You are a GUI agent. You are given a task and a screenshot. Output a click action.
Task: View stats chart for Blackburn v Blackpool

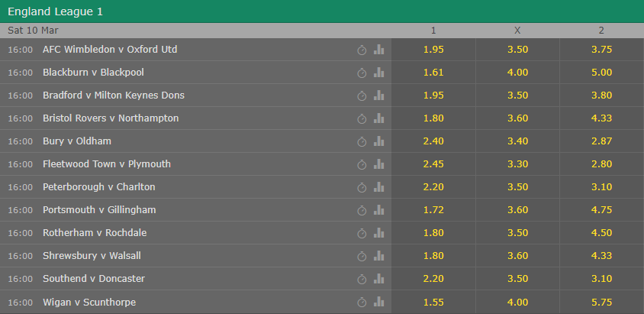click(378, 73)
